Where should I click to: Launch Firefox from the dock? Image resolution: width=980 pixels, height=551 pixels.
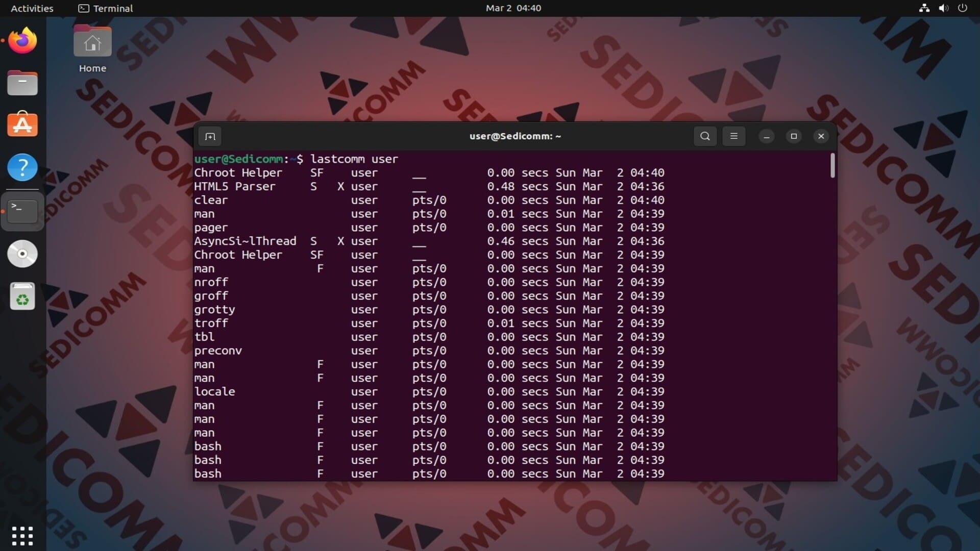point(22,41)
